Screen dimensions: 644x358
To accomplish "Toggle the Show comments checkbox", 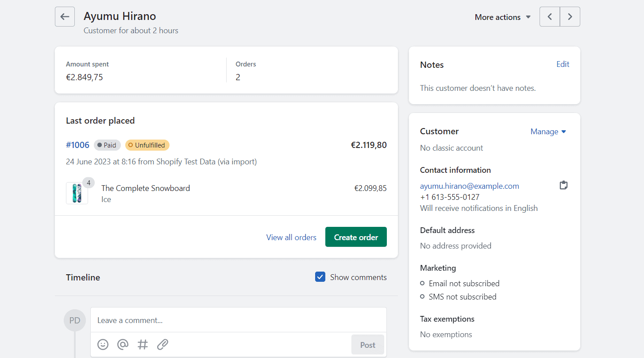I will pyautogui.click(x=320, y=276).
